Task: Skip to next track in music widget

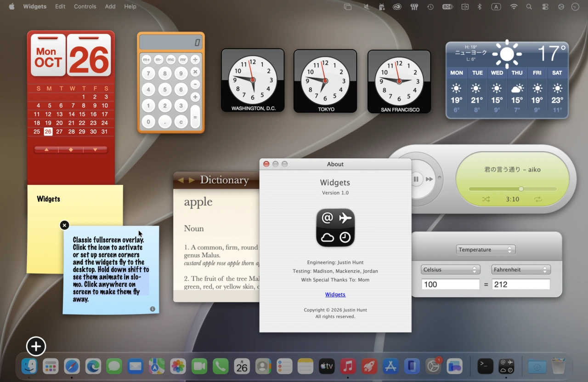Action: pos(429,179)
